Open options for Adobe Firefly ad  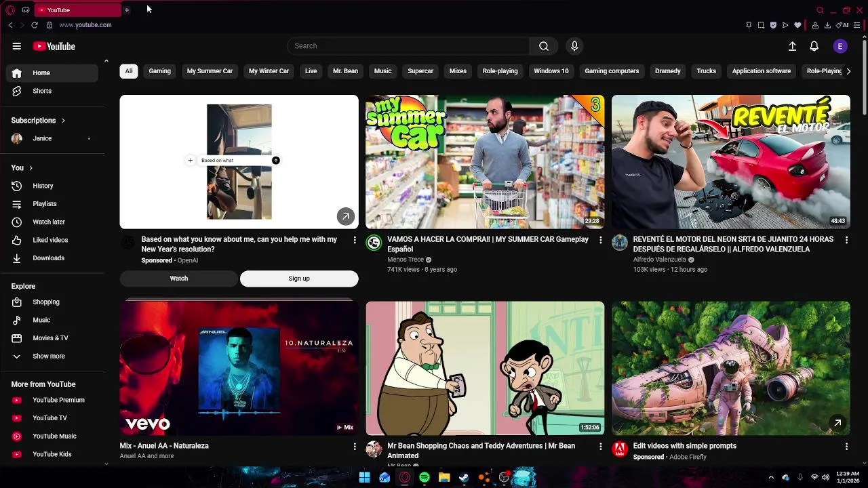pyautogui.click(x=846, y=447)
